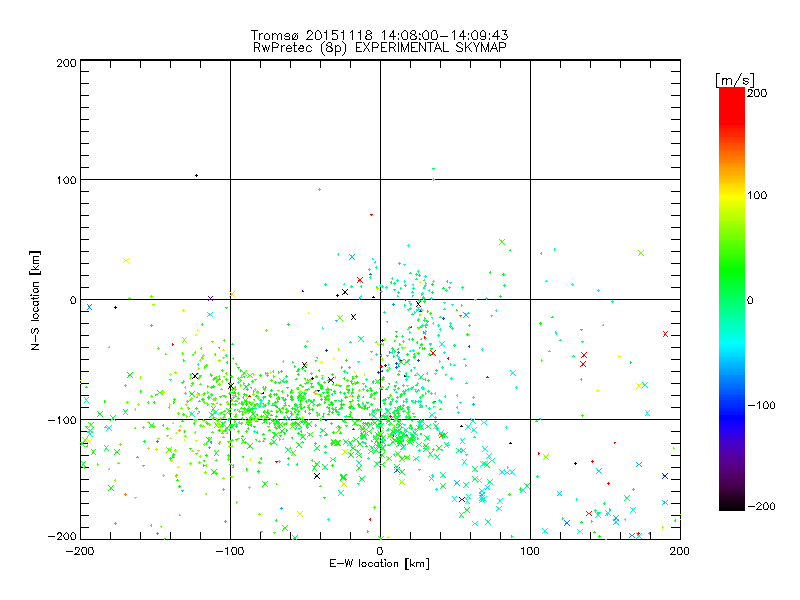800x600 pixels.
Task: Click the lone yellow cross marker near E-W -170
Action: click(126, 261)
